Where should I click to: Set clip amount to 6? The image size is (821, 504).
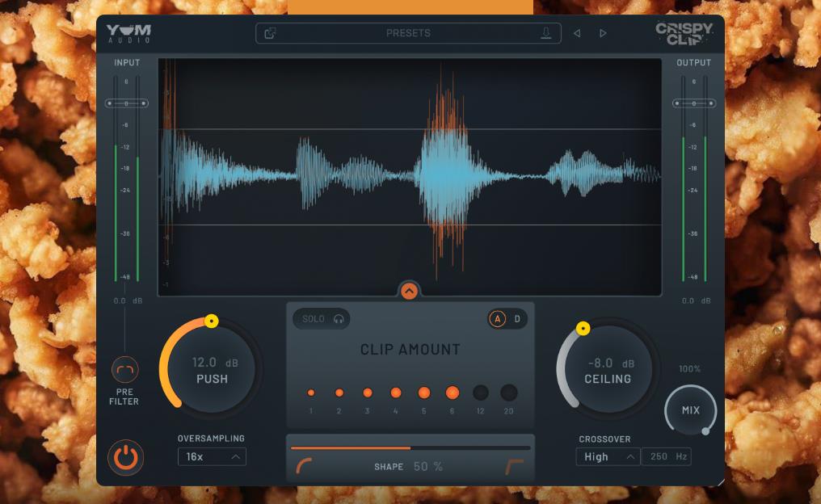[x=453, y=393]
